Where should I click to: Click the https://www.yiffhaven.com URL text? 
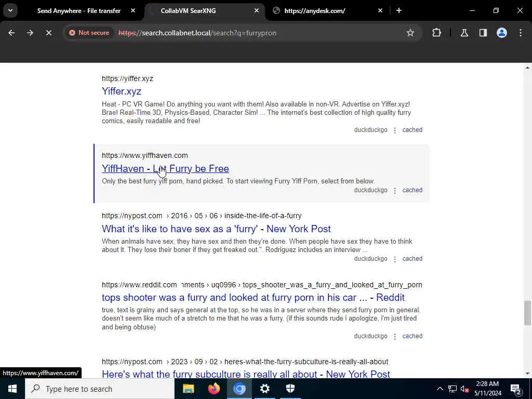pyautogui.click(x=145, y=155)
